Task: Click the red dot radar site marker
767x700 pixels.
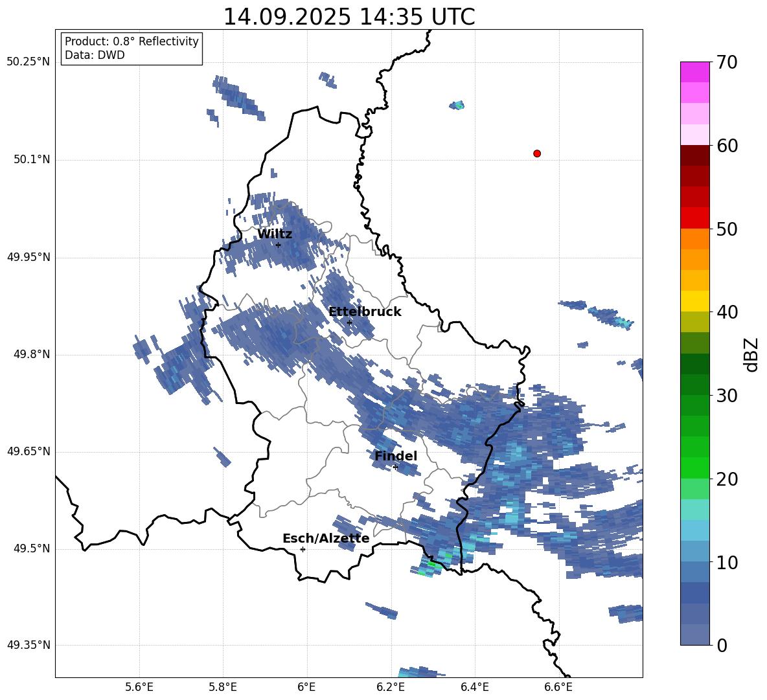Action: (x=537, y=153)
